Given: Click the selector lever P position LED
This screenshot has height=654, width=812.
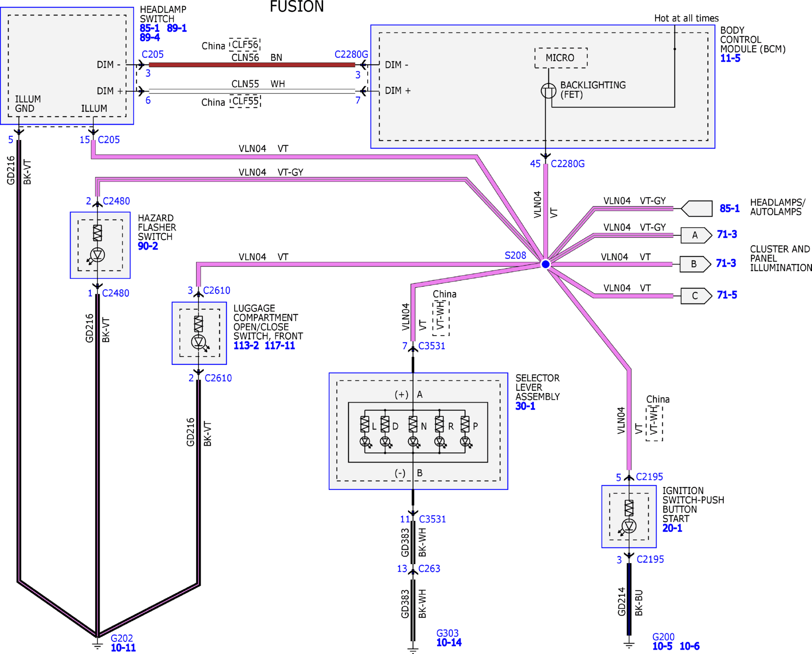Looking at the screenshot, I should pyautogui.click(x=465, y=441).
